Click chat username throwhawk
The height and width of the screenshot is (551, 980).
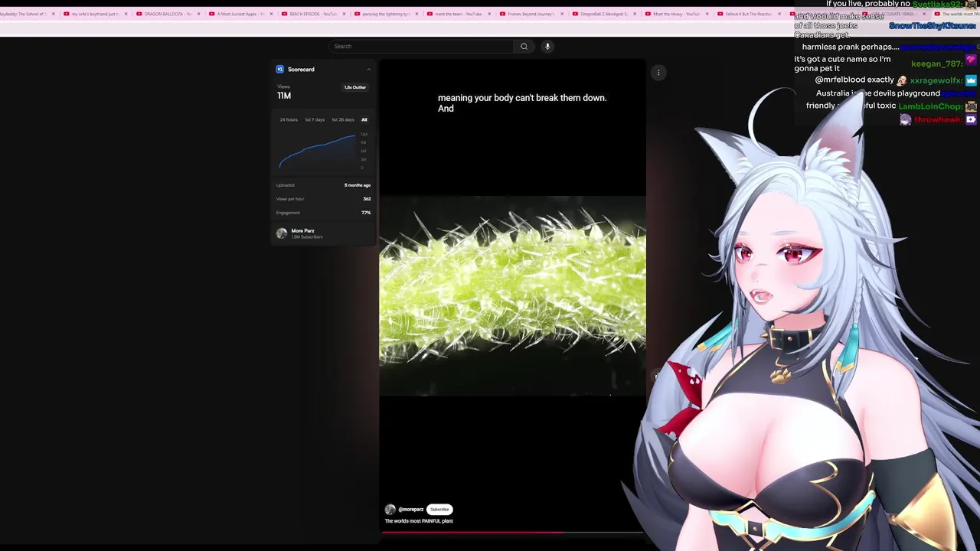click(939, 120)
